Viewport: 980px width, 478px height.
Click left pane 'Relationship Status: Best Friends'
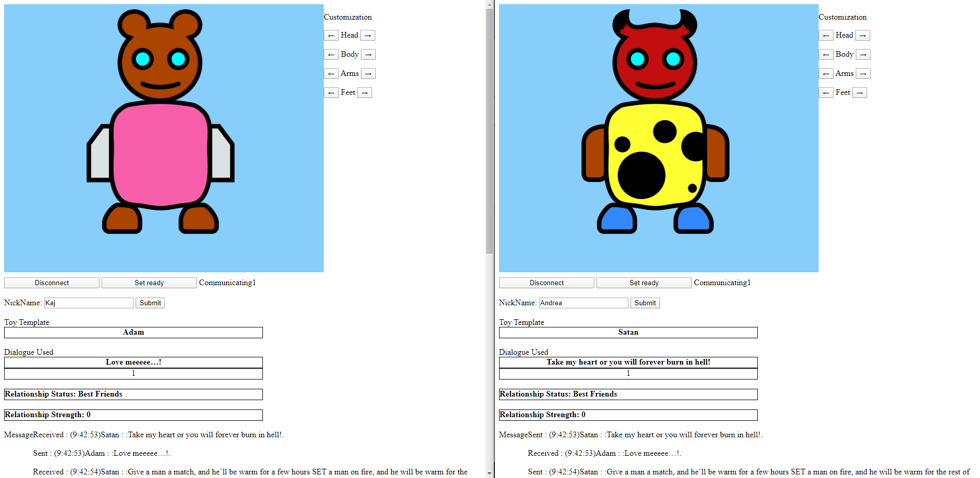pos(134,394)
